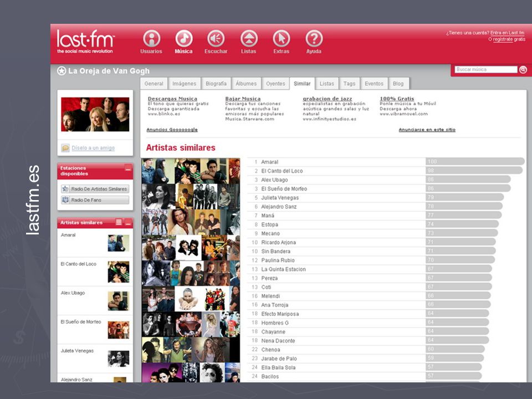Open 100% Gratis ad link
532x399 pixels.
click(397, 99)
